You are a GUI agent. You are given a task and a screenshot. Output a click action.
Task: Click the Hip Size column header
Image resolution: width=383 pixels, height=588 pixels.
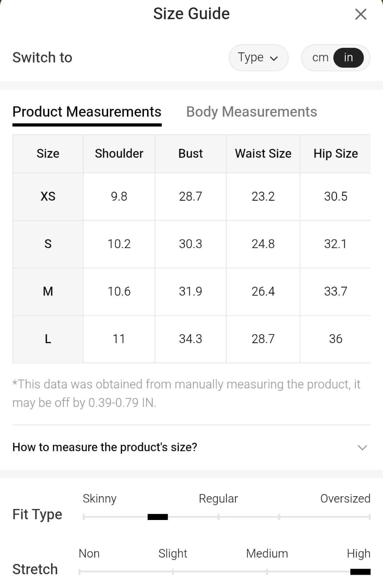pyautogui.click(x=336, y=153)
